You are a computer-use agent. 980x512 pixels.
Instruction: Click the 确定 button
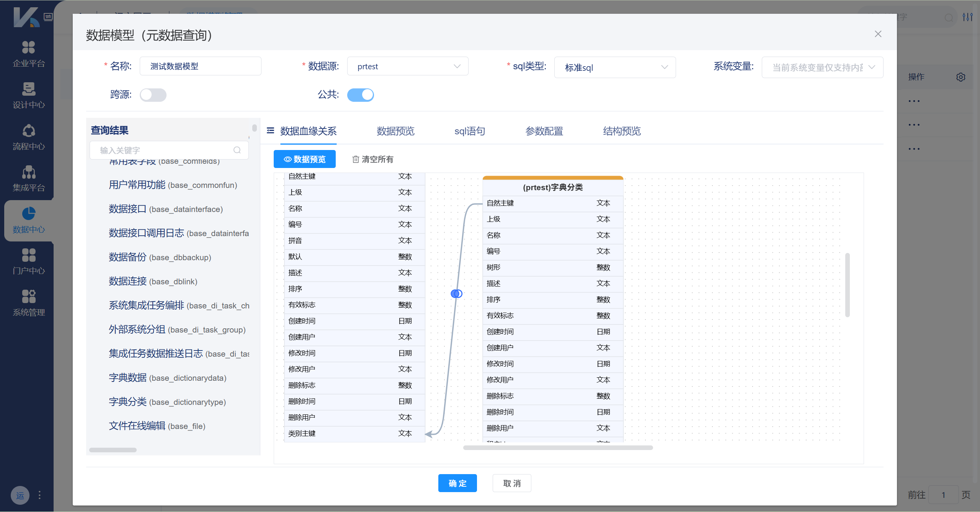click(x=457, y=483)
